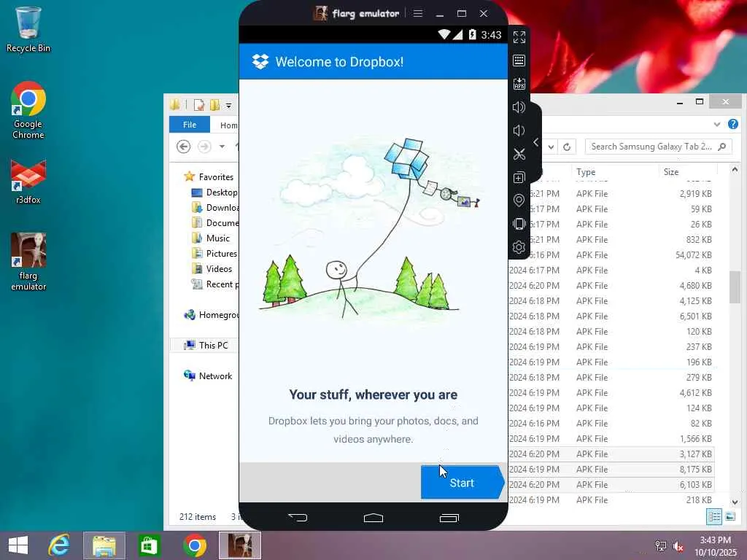Expand the Explorer ribbon chevron
This screenshot has height=560, width=747.
click(717, 124)
